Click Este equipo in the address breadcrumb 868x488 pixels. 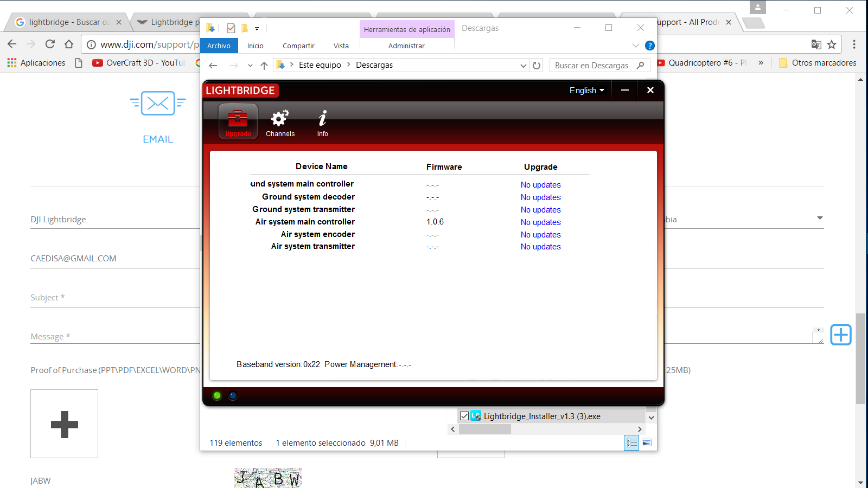(x=320, y=65)
